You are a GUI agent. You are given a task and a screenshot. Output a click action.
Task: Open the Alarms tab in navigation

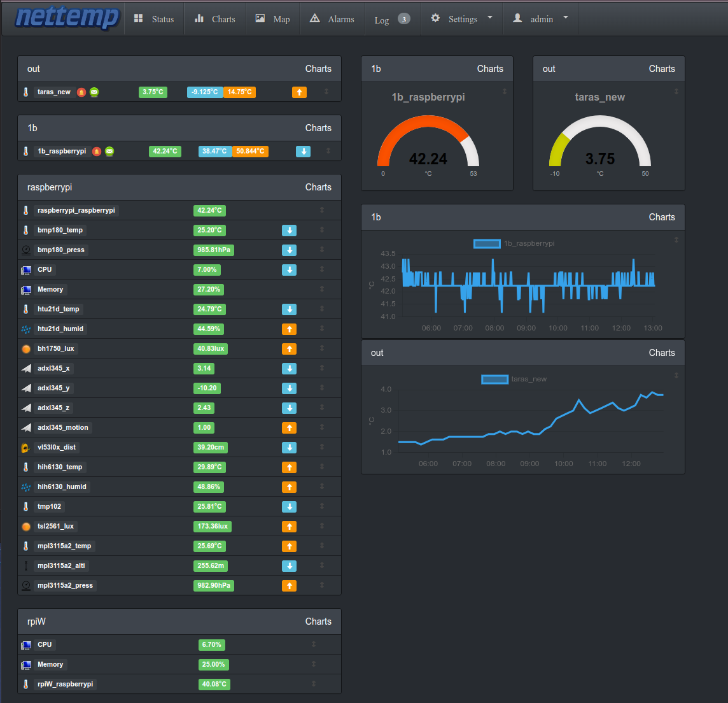332,19
